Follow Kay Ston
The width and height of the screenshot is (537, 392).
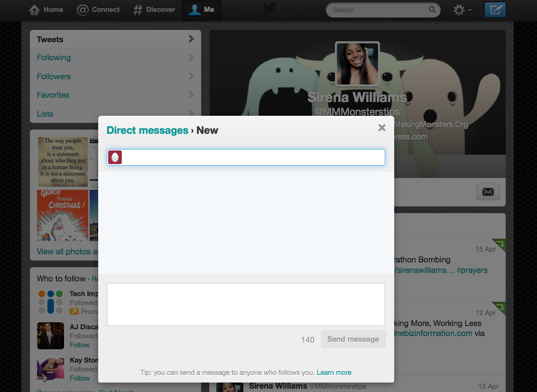pos(80,378)
